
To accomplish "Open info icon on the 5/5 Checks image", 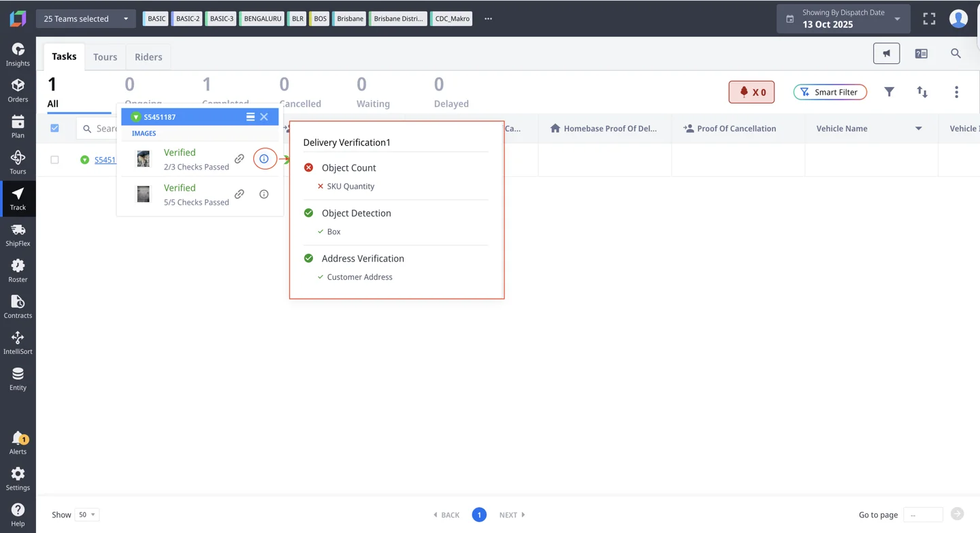I will tap(263, 194).
